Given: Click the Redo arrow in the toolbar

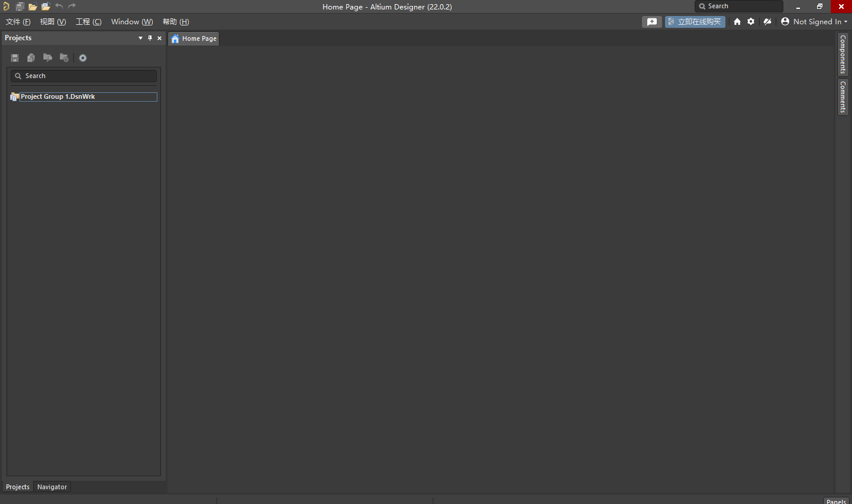Looking at the screenshot, I should coord(72,7).
